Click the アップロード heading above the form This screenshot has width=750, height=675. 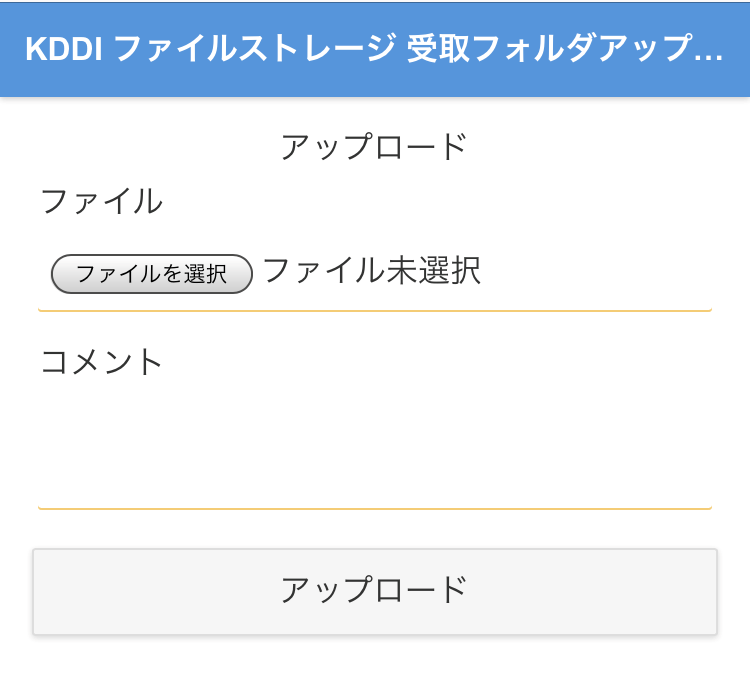tap(374, 147)
